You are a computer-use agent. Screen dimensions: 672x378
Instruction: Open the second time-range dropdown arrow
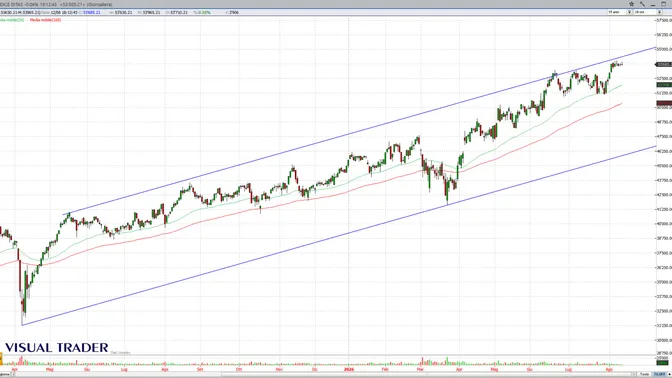pyautogui.click(x=659, y=12)
